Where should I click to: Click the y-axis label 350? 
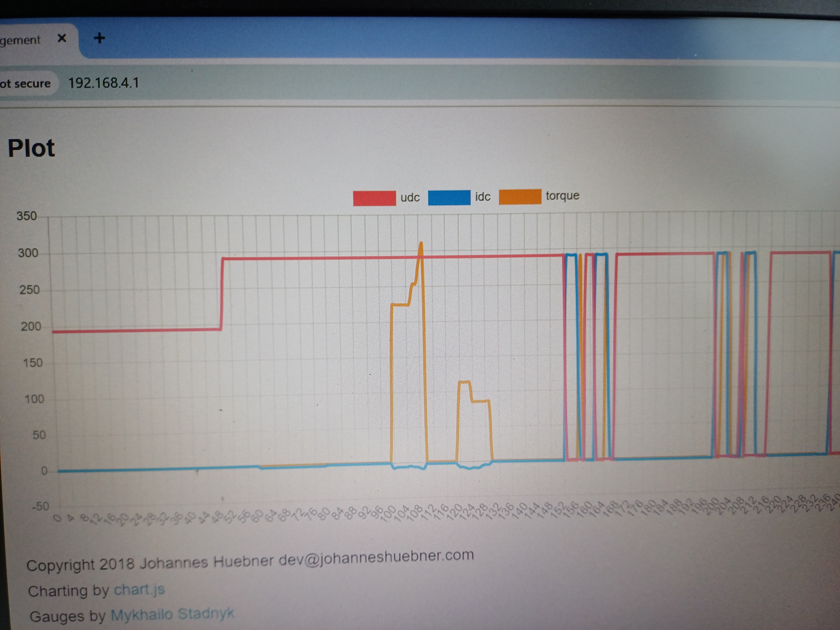click(27, 216)
